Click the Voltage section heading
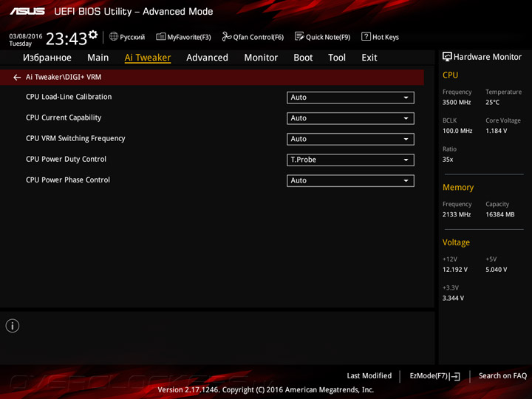The height and width of the screenshot is (399, 532). click(456, 242)
